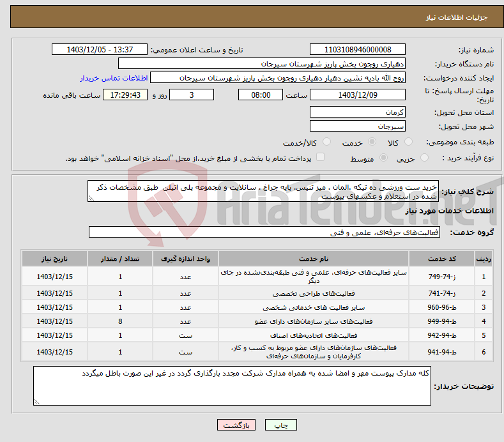
Task: Click the unit ست in row 5
Action: click(185, 335)
